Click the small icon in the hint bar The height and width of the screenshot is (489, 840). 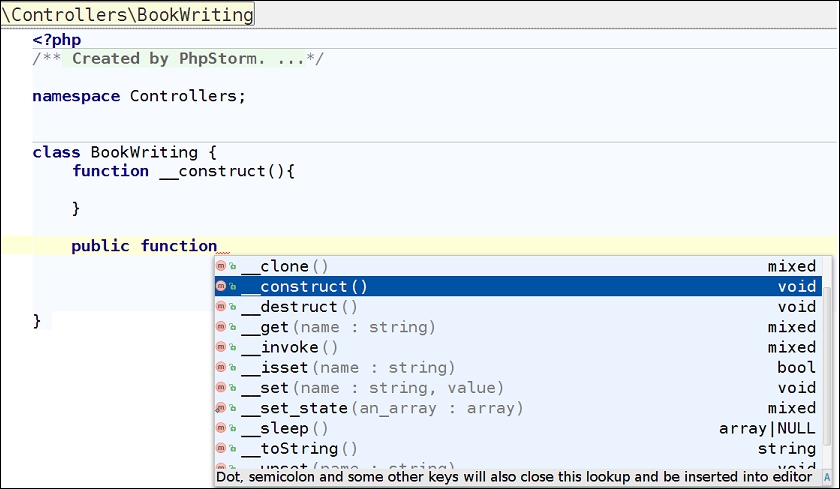[827, 478]
